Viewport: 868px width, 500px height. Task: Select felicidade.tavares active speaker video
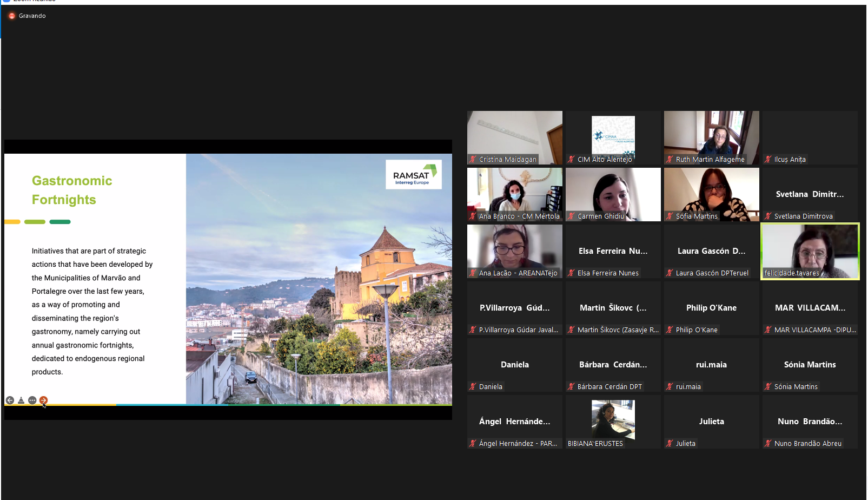810,251
